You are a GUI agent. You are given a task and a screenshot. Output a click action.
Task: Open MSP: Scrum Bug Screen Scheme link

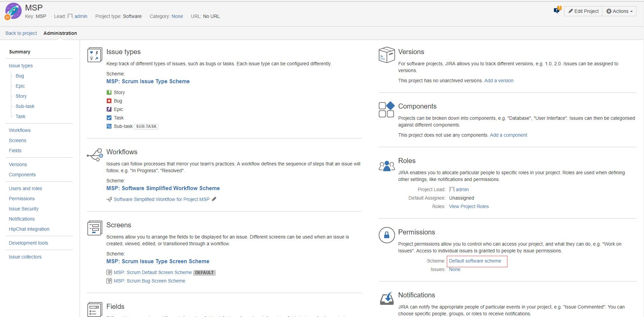tap(149, 281)
